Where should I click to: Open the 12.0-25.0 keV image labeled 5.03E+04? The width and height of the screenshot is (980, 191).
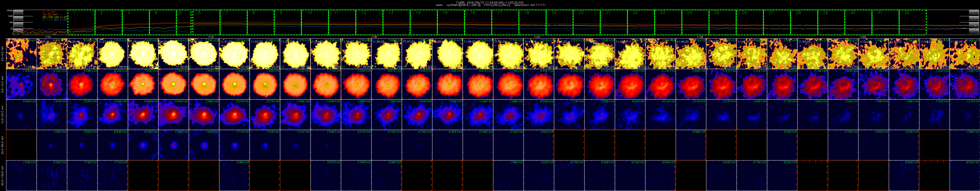click(83, 115)
